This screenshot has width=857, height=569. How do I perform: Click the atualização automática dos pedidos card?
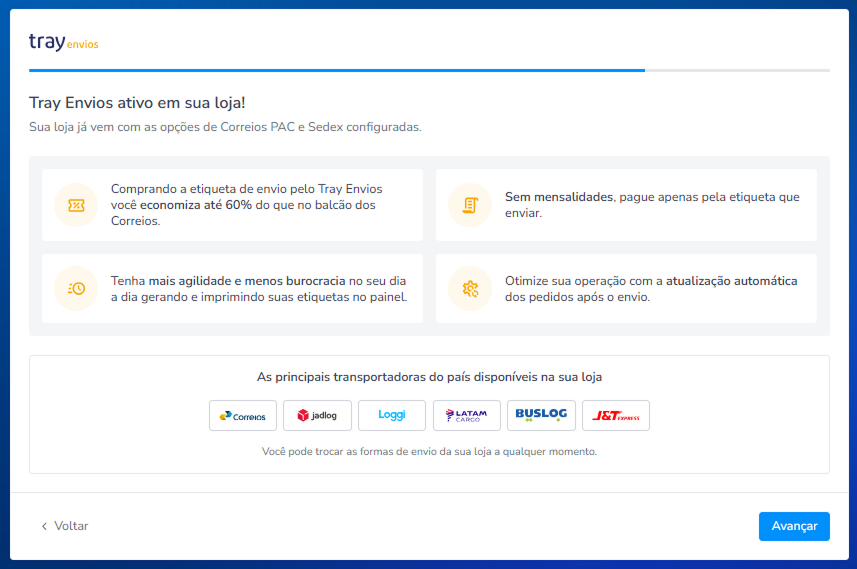(626, 289)
